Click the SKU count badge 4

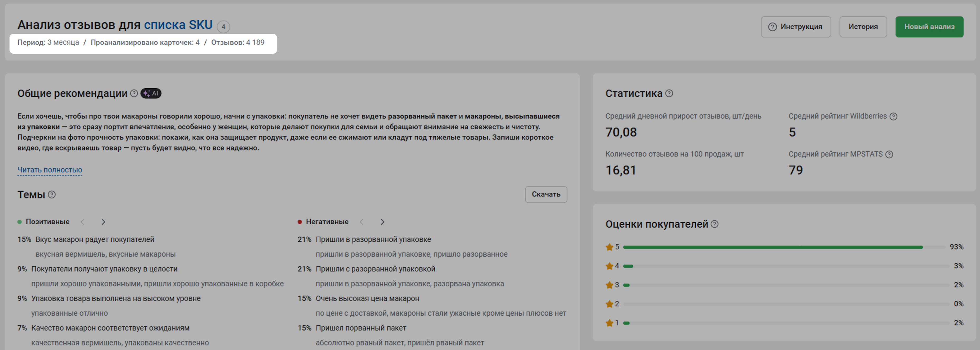[223, 27]
